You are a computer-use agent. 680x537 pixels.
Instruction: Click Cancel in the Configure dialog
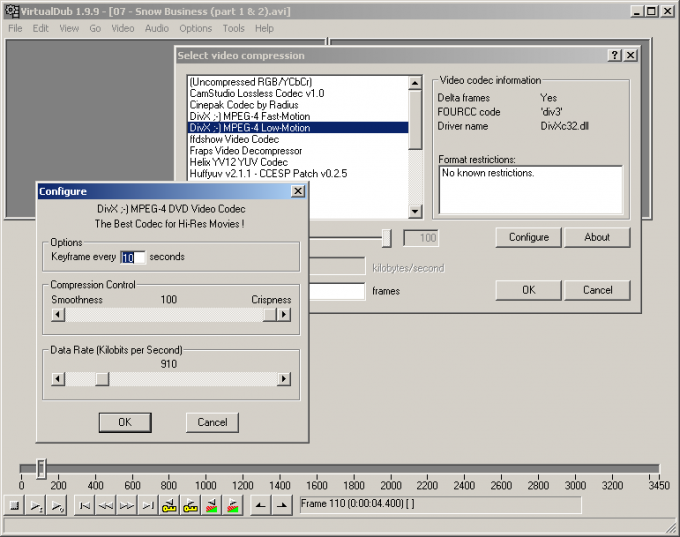tap(212, 422)
